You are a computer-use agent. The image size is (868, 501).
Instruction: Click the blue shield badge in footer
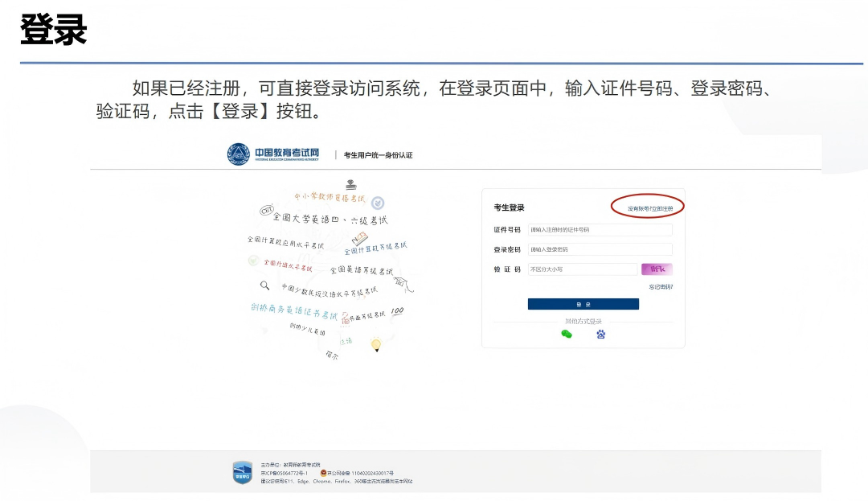[x=243, y=472]
